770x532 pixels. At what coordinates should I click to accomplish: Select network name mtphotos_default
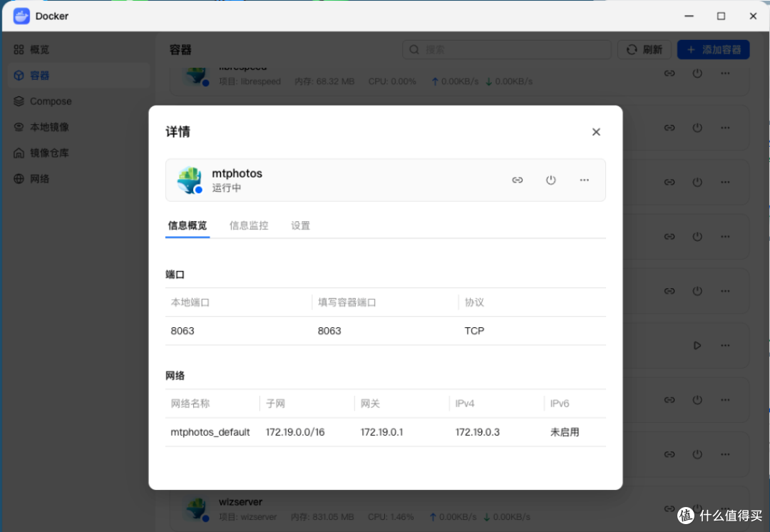tap(210, 431)
